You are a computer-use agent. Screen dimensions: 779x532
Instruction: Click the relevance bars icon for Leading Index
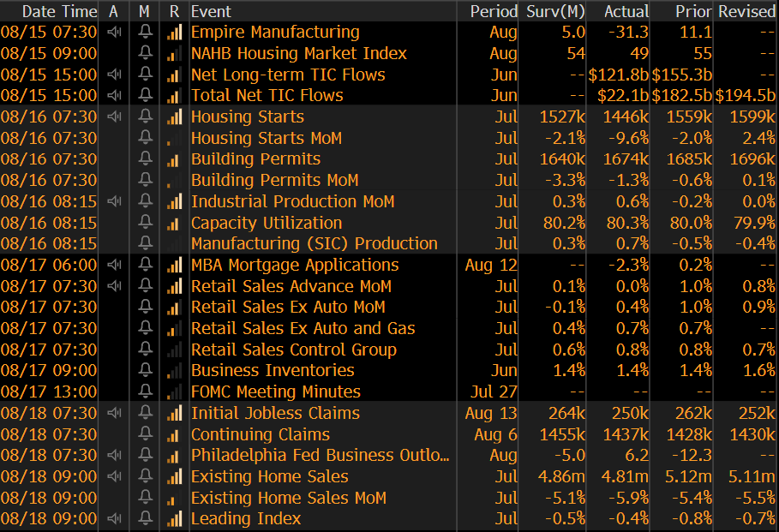pos(175,519)
